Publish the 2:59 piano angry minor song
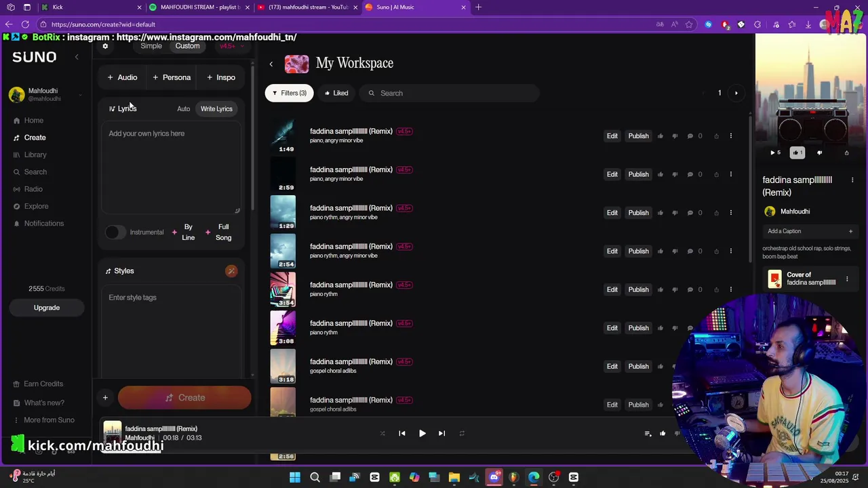This screenshot has height=488, width=868. pos(638,175)
